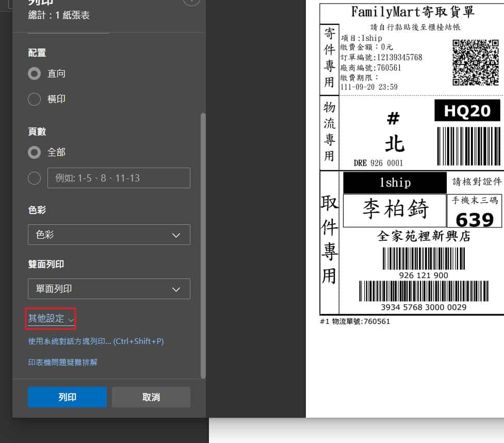504x443 pixels.
Task: Click the QR code in the preview
Action: point(476,62)
